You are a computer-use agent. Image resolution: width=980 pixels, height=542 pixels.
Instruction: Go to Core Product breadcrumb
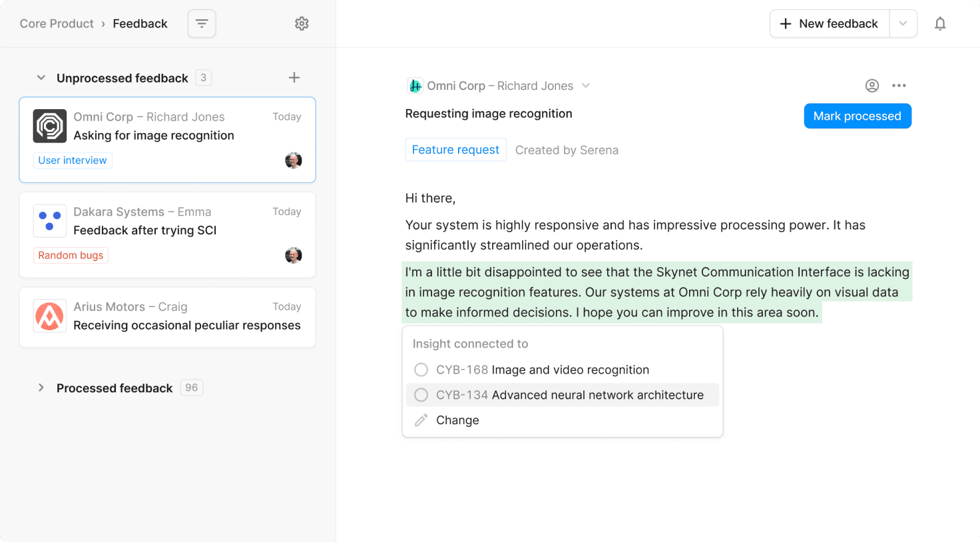(57, 24)
